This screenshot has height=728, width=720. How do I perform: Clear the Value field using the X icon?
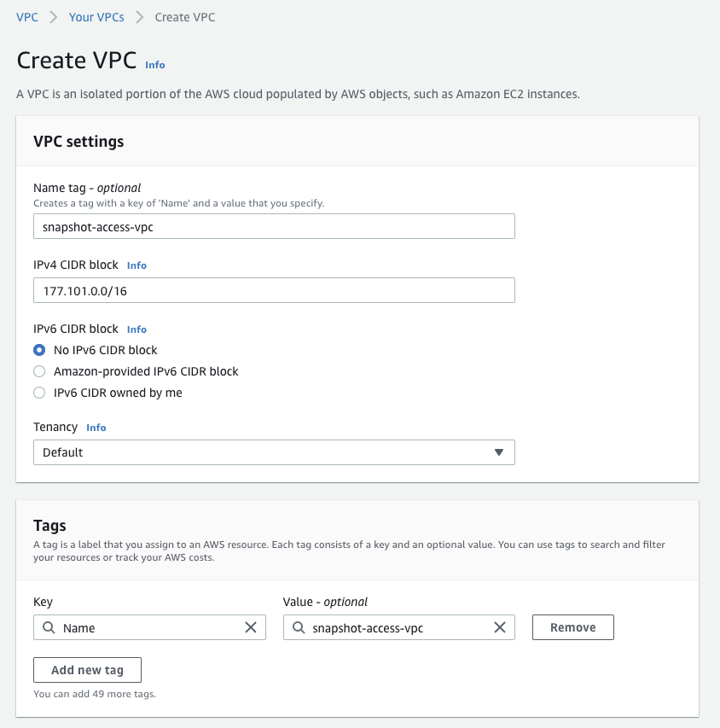click(500, 627)
